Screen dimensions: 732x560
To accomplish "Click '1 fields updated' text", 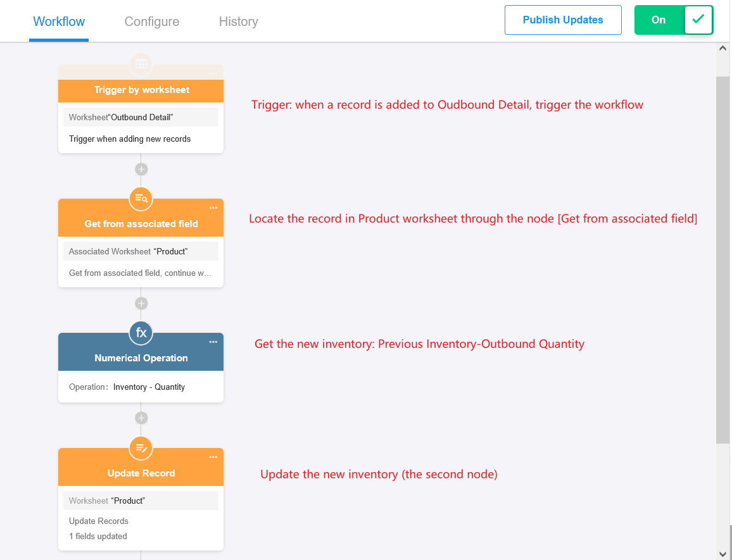I will (x=98, y=536).
